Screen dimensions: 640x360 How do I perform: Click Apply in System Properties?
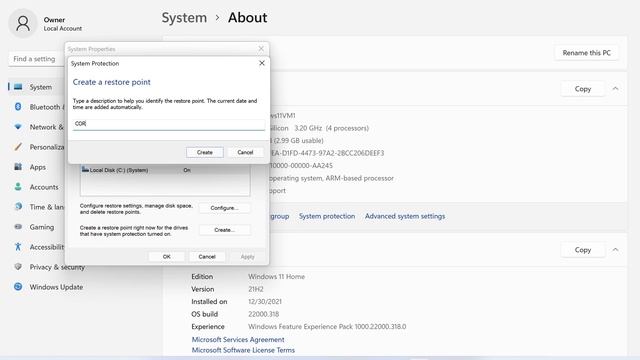[x=247, y=256]
